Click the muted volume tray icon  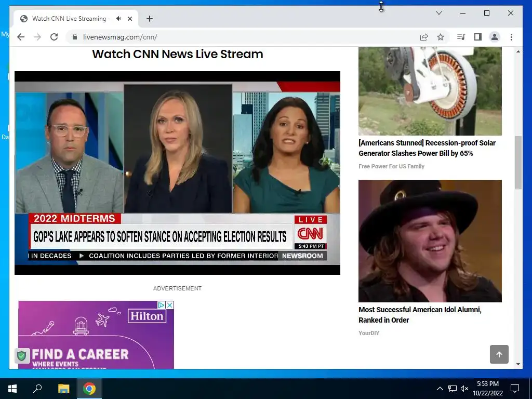tap(464, 389)
